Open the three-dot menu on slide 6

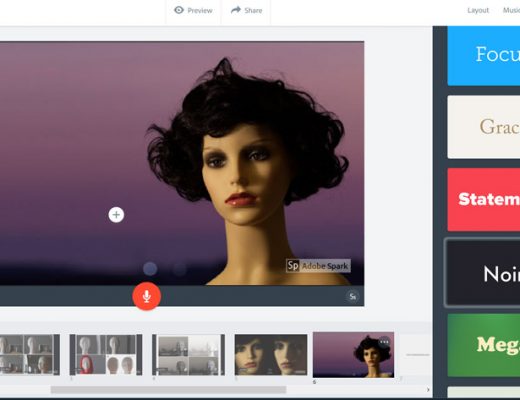(x=384, y=342)
